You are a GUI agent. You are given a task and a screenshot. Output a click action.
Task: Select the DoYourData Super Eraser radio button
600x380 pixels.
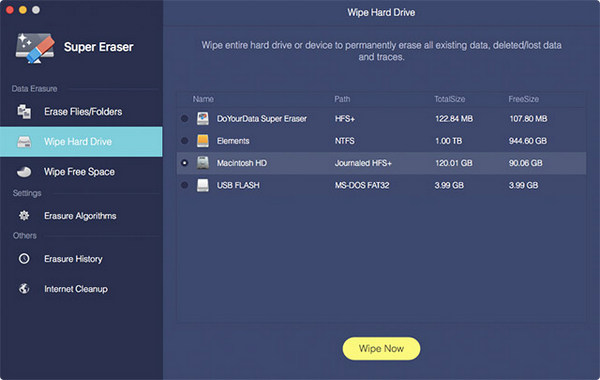[x=184, y=119]
